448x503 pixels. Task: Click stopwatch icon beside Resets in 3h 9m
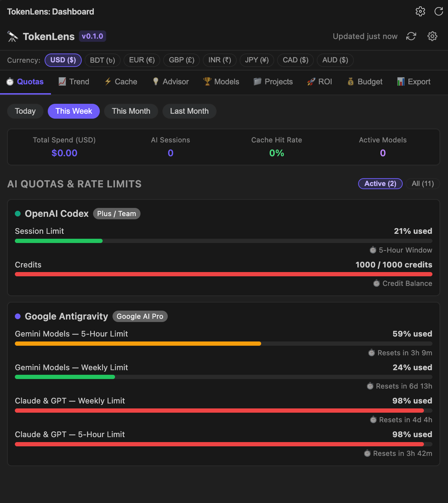[x=372, y=353]
